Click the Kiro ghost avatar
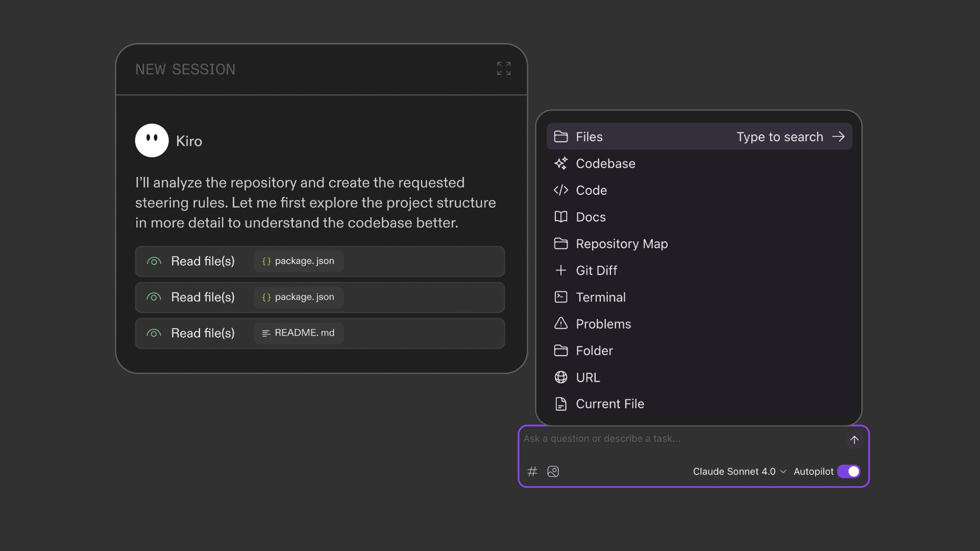Image resolution: width=980 pixels, height=551 pixels. [152, 140]
